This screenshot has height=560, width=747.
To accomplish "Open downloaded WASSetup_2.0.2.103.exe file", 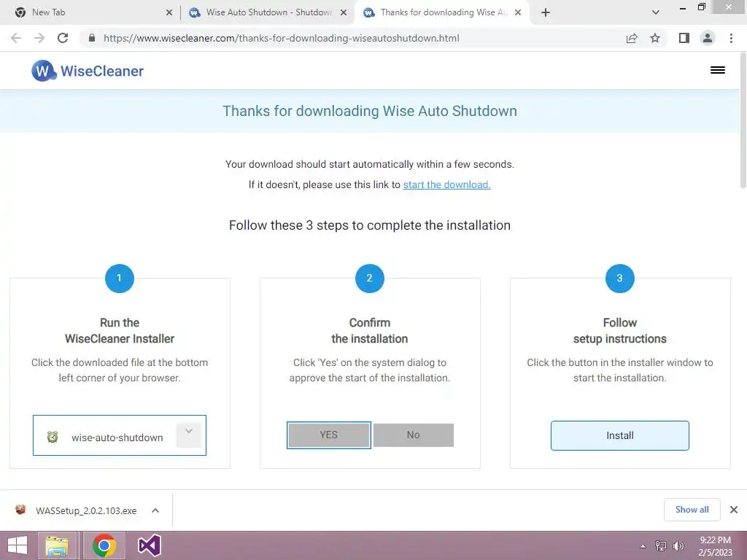I will click(x=86, y=510).
